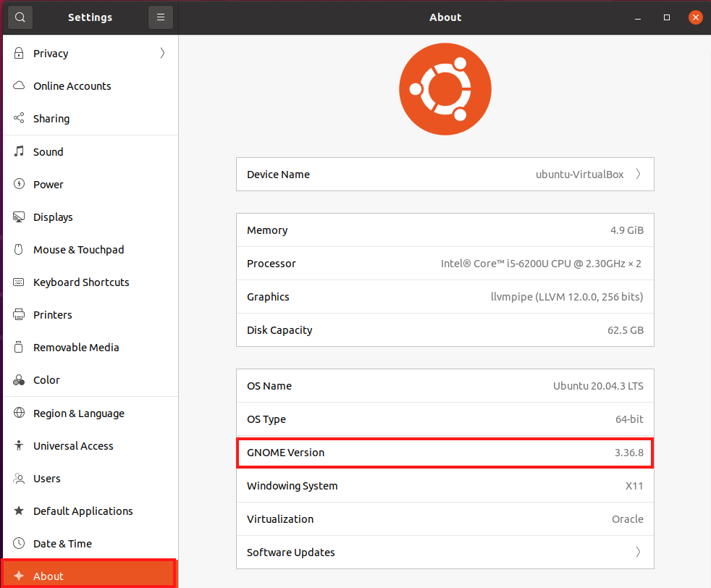Click the Mouse & Touchpad icon
711x588 pixels.
click(19, 249)
